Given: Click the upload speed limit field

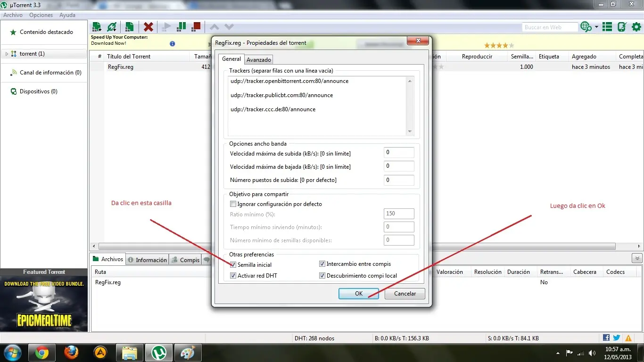Looking at the screenshot, I should pyautogui.click(x=399, y=152).
